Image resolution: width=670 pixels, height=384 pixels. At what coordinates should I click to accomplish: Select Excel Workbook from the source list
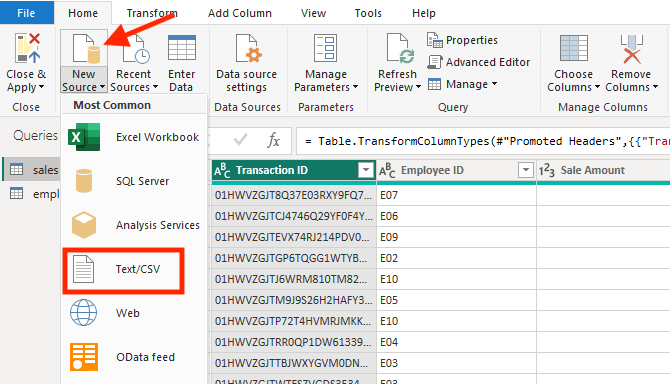134,137
